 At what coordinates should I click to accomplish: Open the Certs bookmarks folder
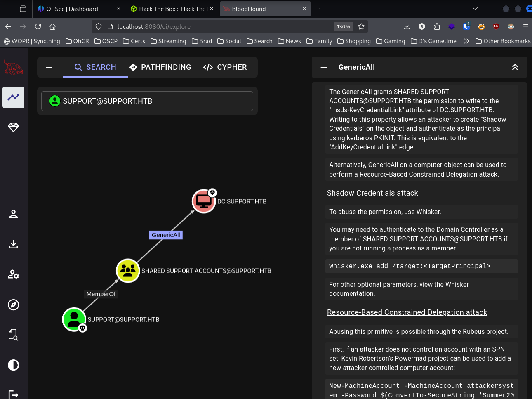point(134,41)
